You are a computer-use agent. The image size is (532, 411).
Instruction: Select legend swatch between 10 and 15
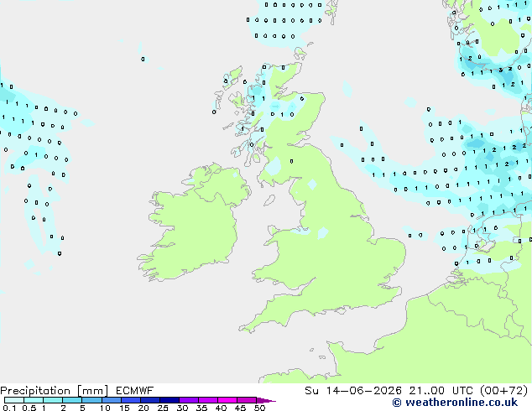[x=111, y=400]
